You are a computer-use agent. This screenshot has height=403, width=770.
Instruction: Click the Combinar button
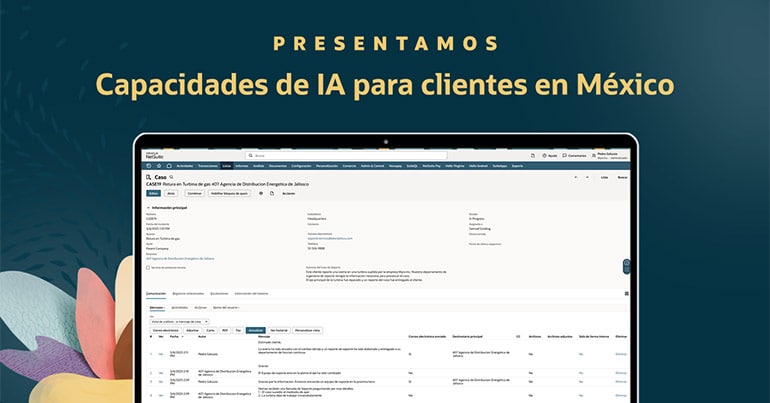pyautogui.click(x=194, y=193)
